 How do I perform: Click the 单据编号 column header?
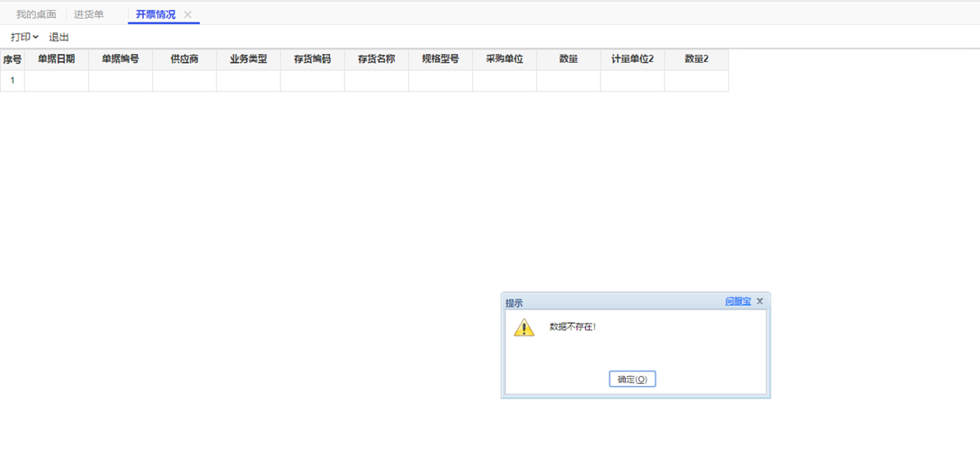coord(120,59)
